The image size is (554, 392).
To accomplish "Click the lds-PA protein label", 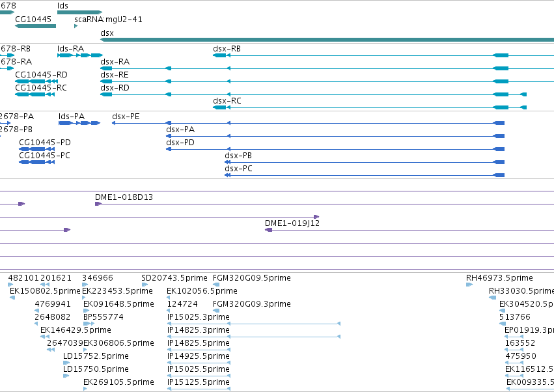I will [x=72, y=117].
